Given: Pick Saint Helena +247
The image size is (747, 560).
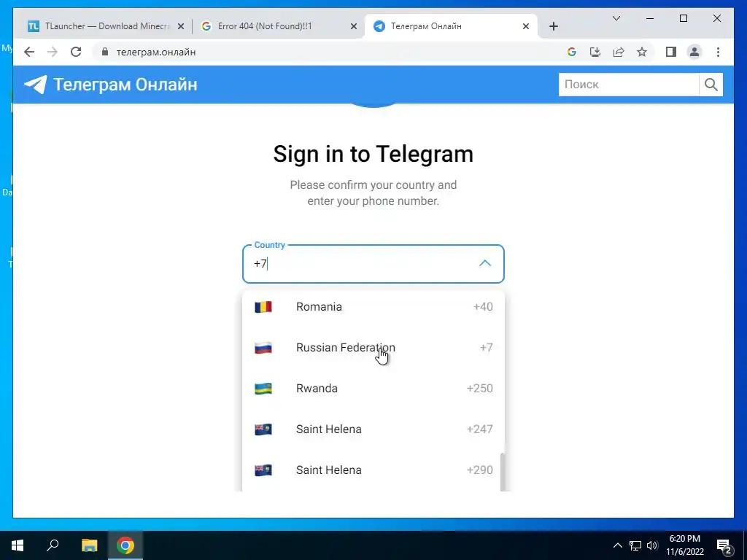Looking at the screenshot, I should [x=373, y=429].
